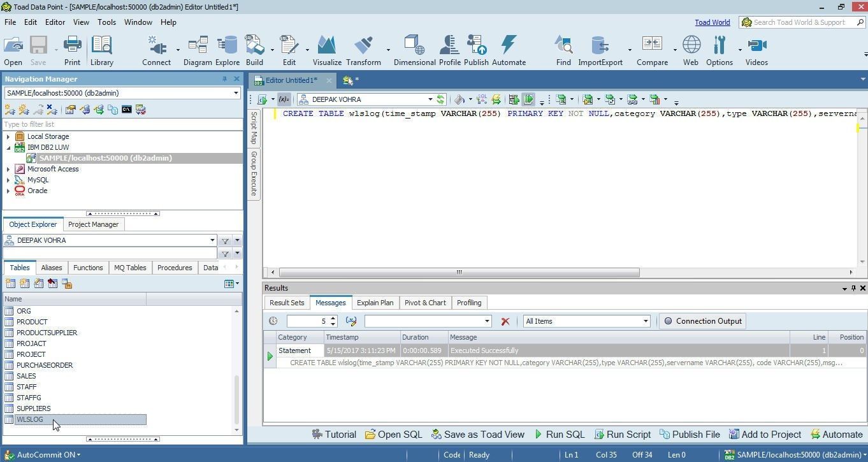The image size is (868, 462).
Task: Open the Connect tool in main toolbar
Action: pos(156,51)
